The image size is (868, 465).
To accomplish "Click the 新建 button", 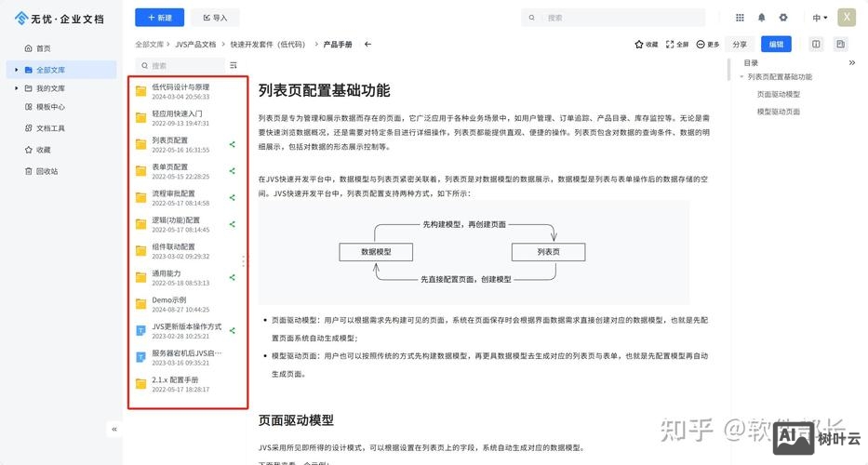I will tap(159, 18).
